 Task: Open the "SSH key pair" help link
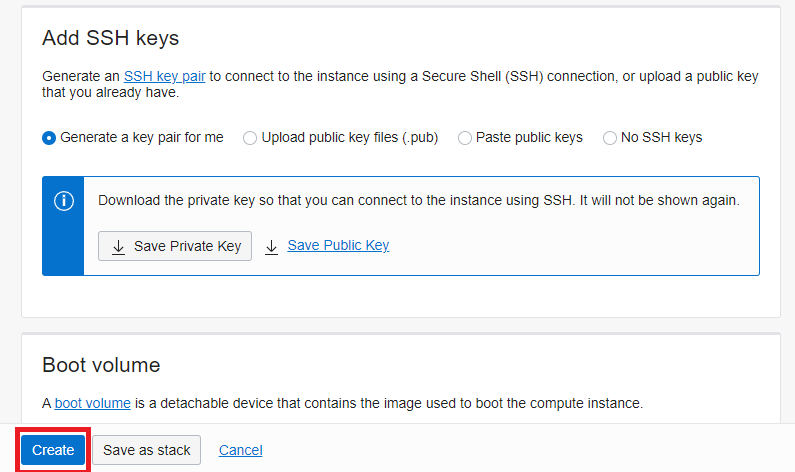(x=164, y=76)
